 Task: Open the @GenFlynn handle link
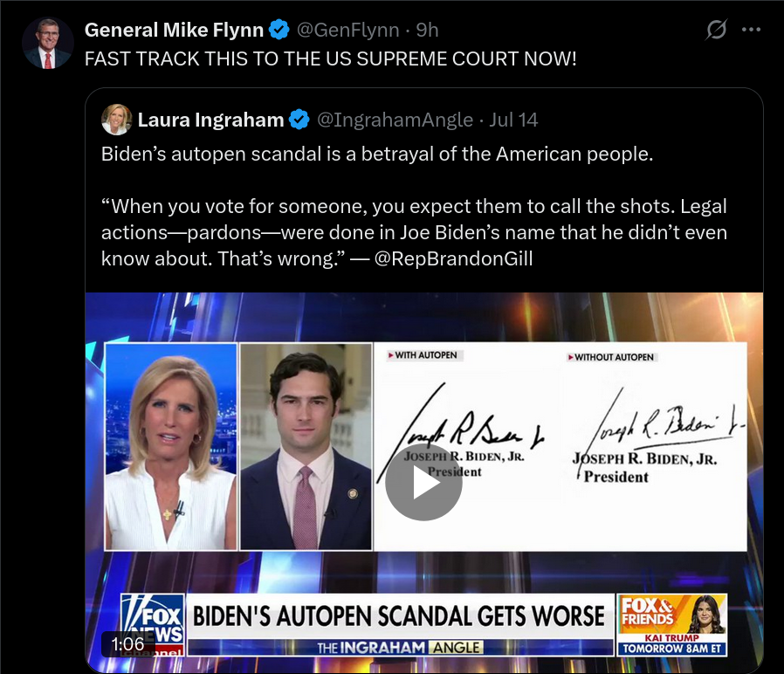pyautogui.click(x=348, y=30)
